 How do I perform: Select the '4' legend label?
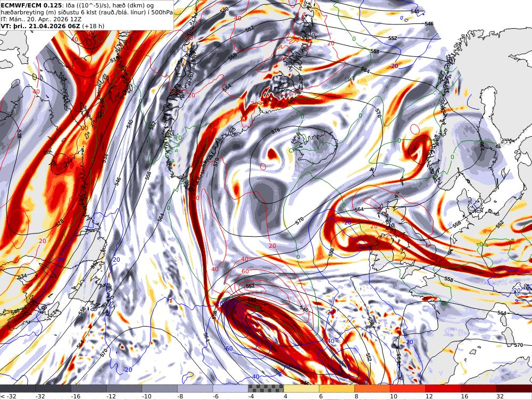pyautogui.click(x=285, y=396)
